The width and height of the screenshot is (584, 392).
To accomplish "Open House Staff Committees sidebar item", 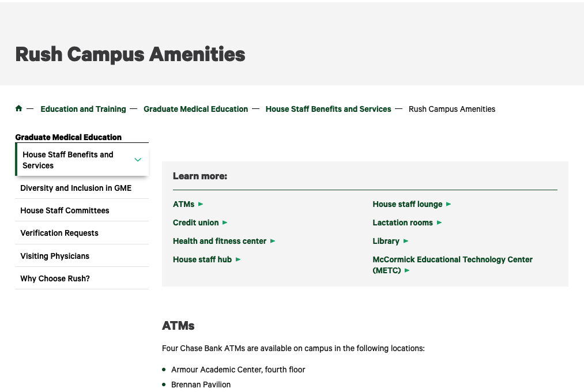I will point(65,210).
